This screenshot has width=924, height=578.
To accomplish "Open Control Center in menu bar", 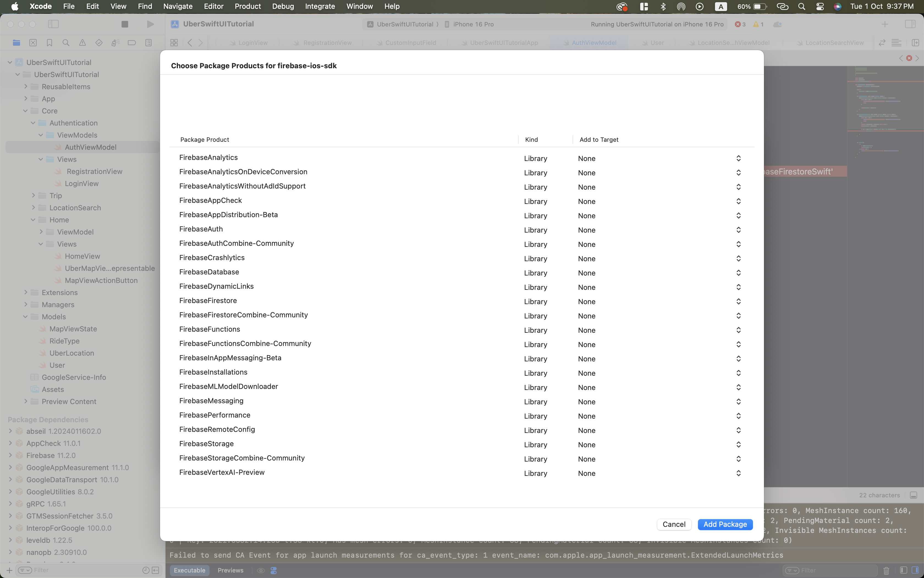I will pyautogui.click(x=820, y=7).
